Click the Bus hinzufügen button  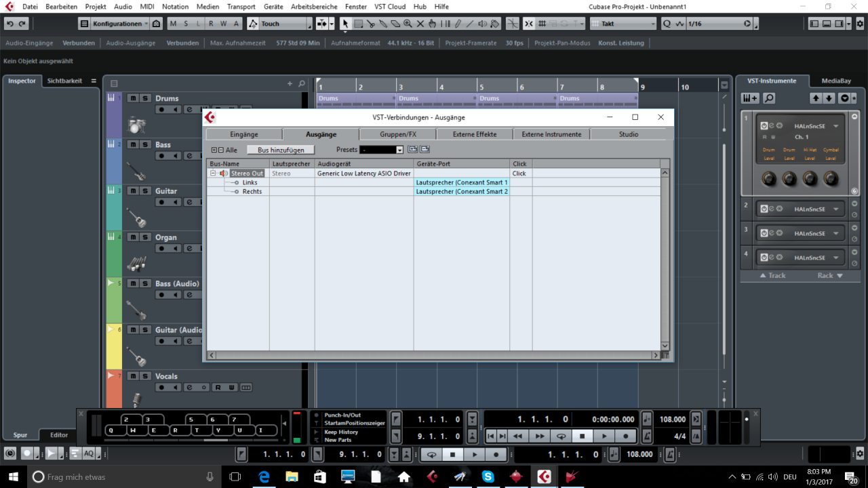281,150
